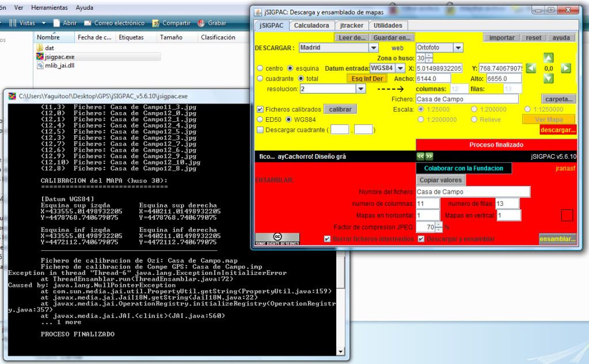The image size is (589, 364).
Task: Click the green forward ticker icon
Action: [x=429, y=156]
